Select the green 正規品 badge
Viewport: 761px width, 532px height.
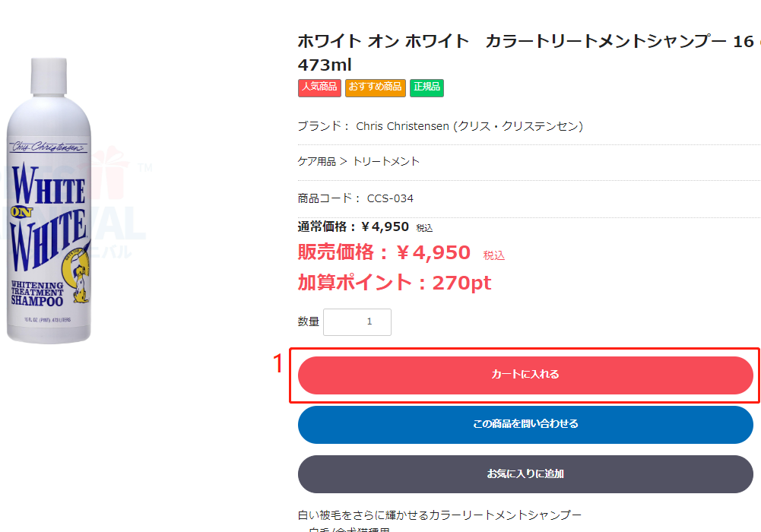pyautogui.click(x=426, y=87)
